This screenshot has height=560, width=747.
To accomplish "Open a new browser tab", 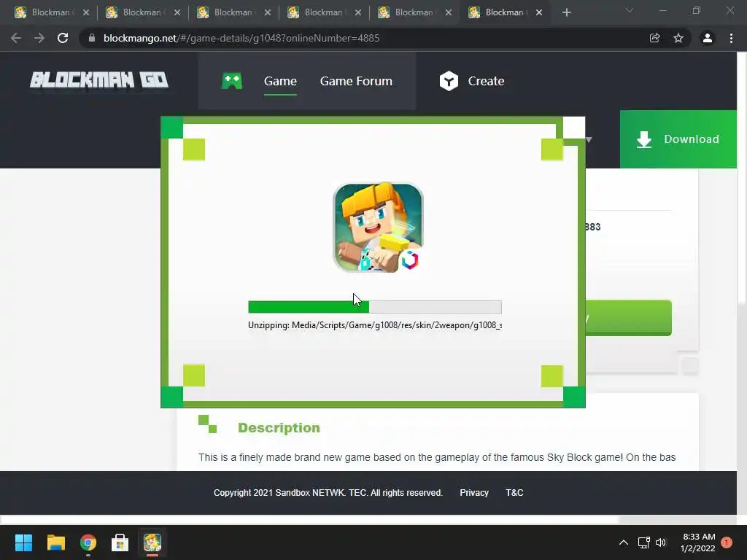I will (566, 13).
